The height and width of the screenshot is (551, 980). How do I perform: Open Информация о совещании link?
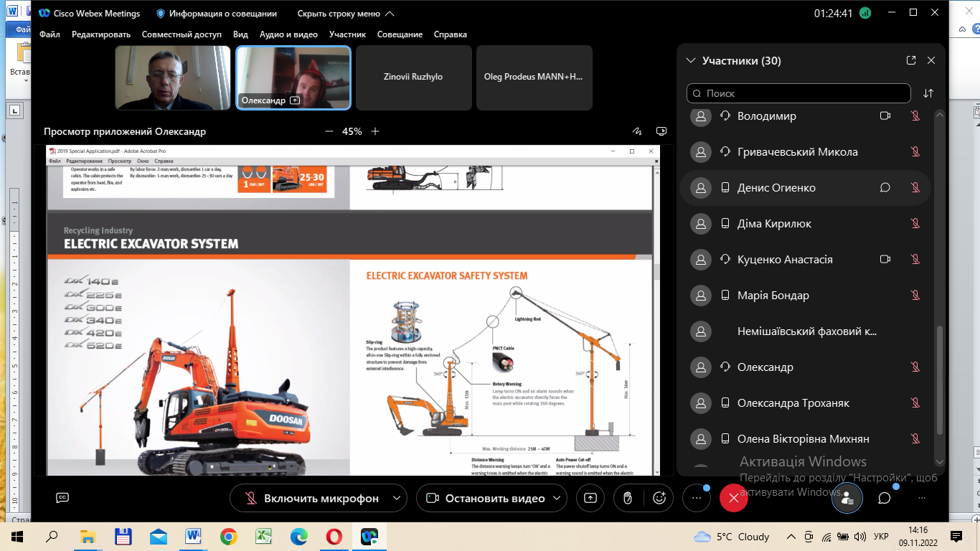coord(218,14)
